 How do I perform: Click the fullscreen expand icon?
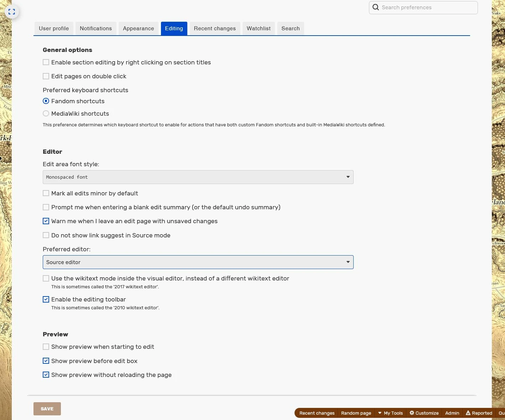pos(12,12)
